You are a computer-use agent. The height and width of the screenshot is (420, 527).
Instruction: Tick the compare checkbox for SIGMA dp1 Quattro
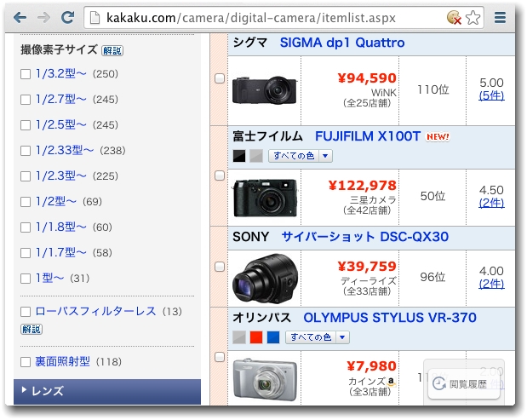220,78
